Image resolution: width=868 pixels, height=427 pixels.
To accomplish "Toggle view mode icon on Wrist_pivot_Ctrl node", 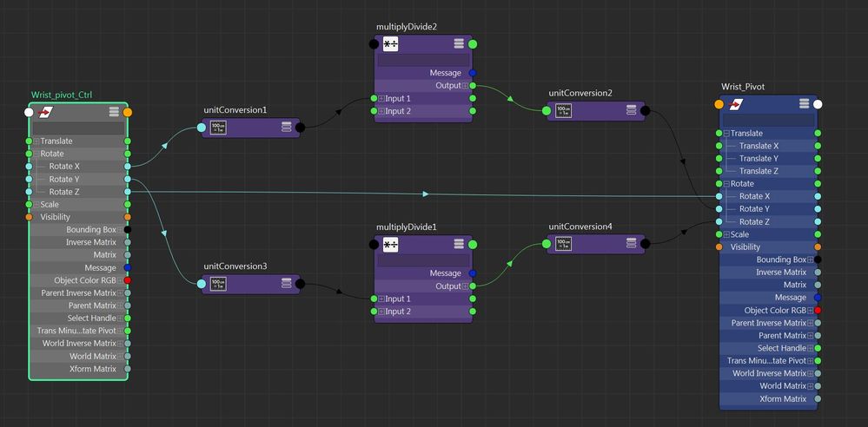I will point(114,112).
